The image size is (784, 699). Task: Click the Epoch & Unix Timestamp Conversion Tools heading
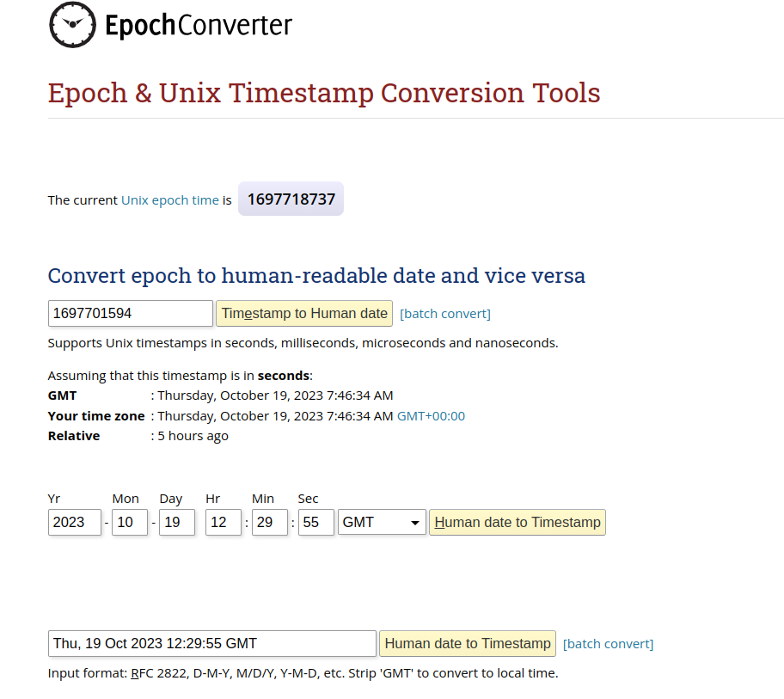324,93
